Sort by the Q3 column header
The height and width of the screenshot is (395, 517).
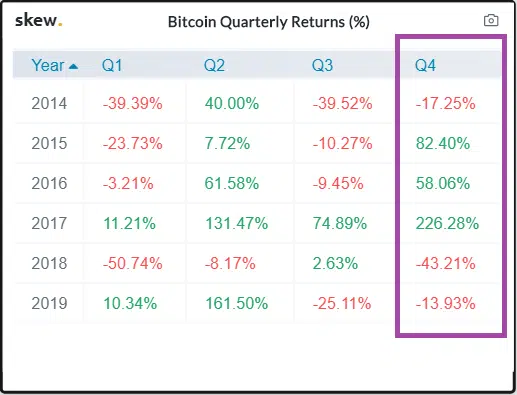pyautogui.click(x=322, y=65)
